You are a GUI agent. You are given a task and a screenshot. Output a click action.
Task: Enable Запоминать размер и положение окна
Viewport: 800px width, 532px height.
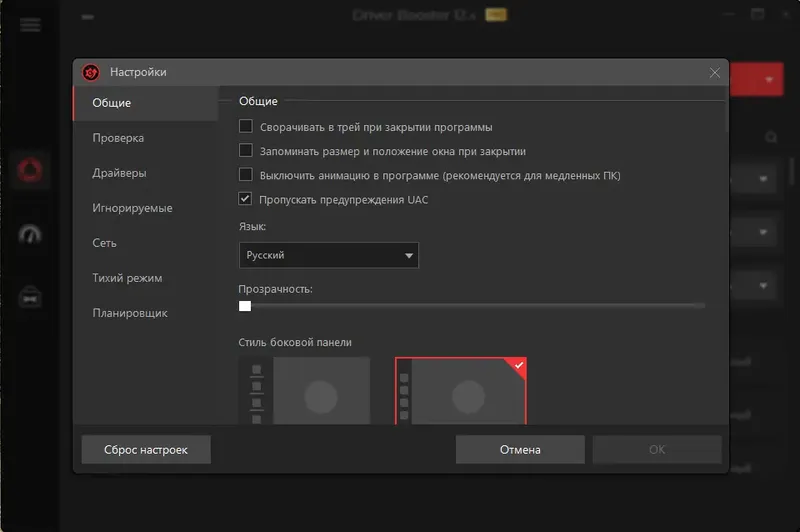point(246,150)
